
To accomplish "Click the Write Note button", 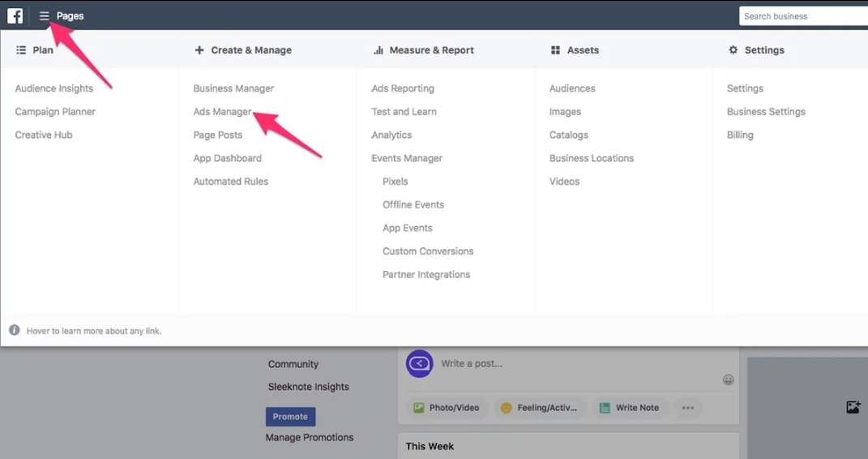I will pyautogui.click(x=630, y=408).
